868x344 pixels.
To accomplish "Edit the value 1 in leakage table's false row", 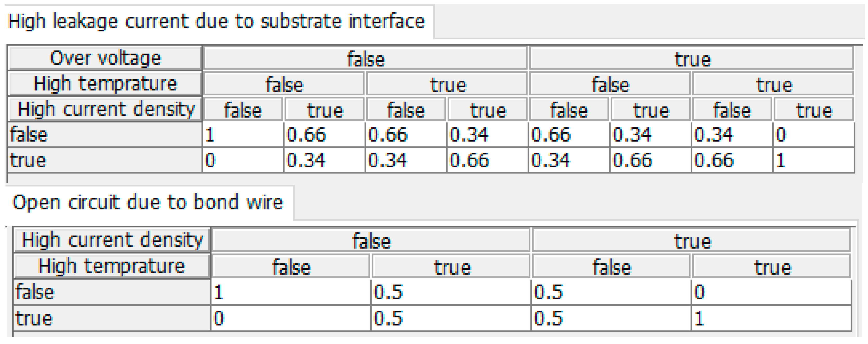I will 243,134.
